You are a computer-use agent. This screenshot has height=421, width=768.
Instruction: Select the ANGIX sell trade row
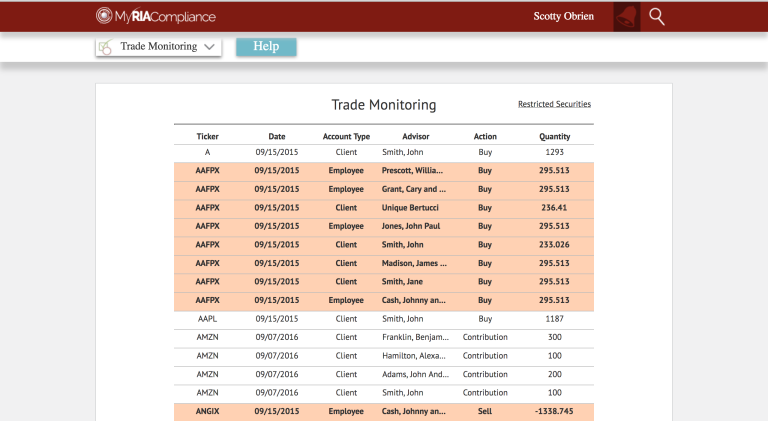coord(383,411)
